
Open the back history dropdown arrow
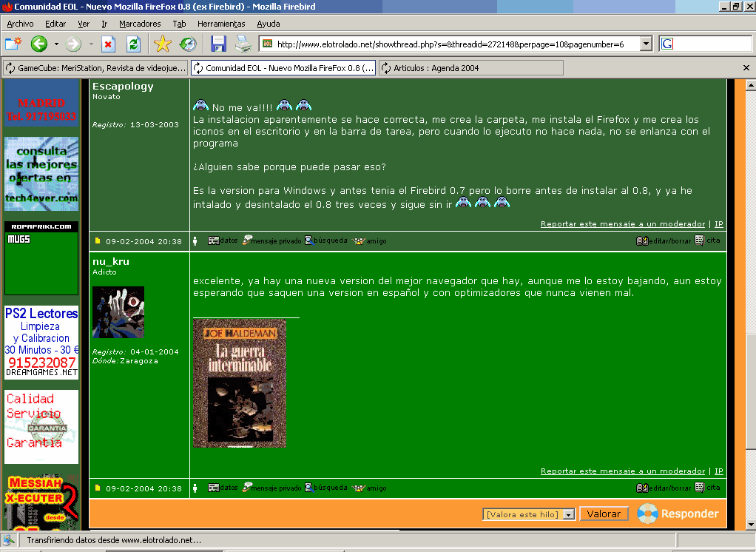point(56,44)
